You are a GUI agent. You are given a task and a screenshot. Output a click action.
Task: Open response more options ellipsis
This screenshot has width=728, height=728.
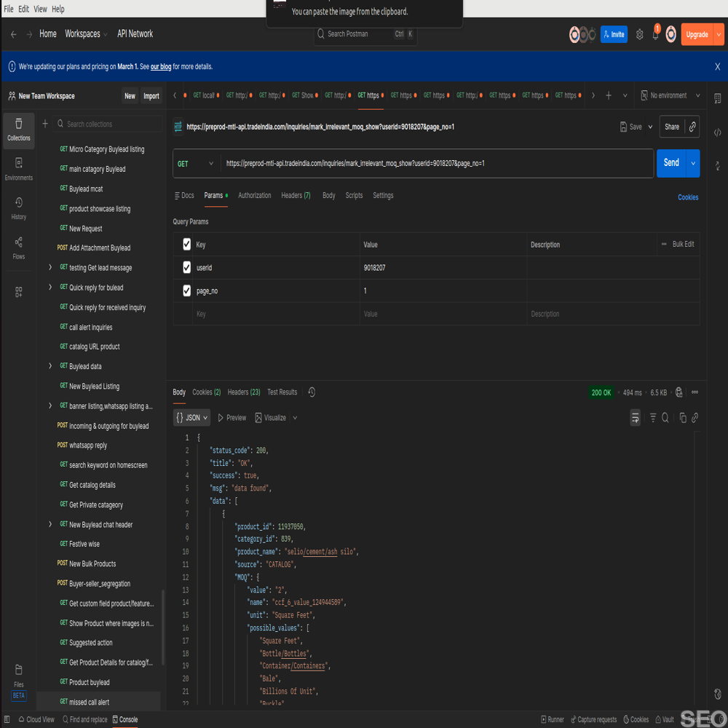(x=695, y=392)
